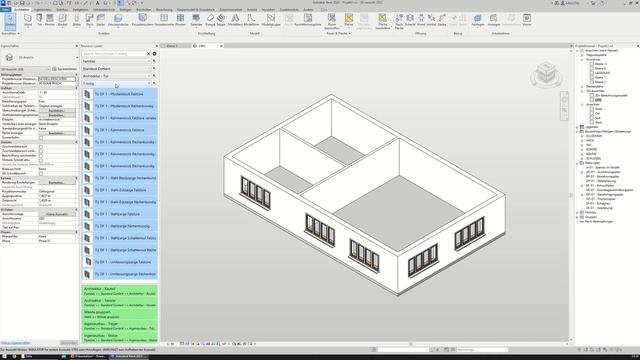Toggle Hinterer Schnitt aktiv checkbox
The width and height of the screenshot is (640, 360).
tap(41, 160)
